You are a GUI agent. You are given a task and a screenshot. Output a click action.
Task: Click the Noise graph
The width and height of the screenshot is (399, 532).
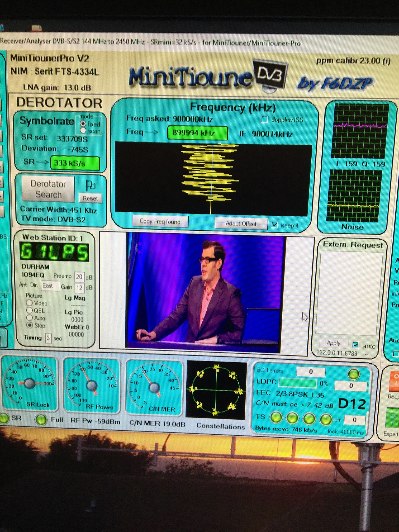pyautogui.click(x=354, y=196)
